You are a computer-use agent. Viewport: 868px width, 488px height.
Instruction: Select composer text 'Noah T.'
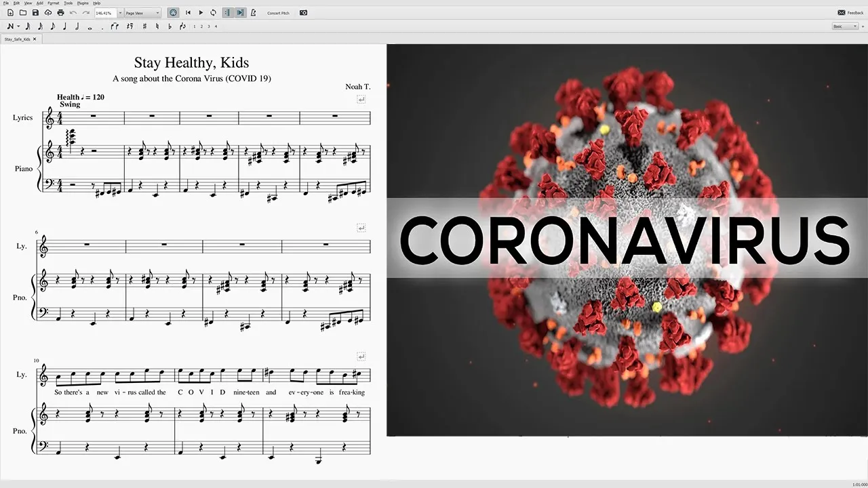pos(358,87)
